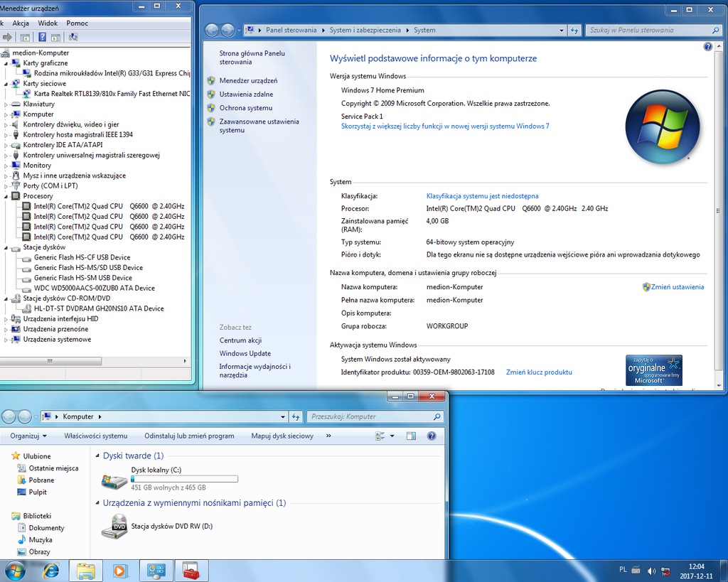
Task: Select WDC WD5000AACS-00ZUB0 ATA Device in tree
Action: click(x=95, y=289)
